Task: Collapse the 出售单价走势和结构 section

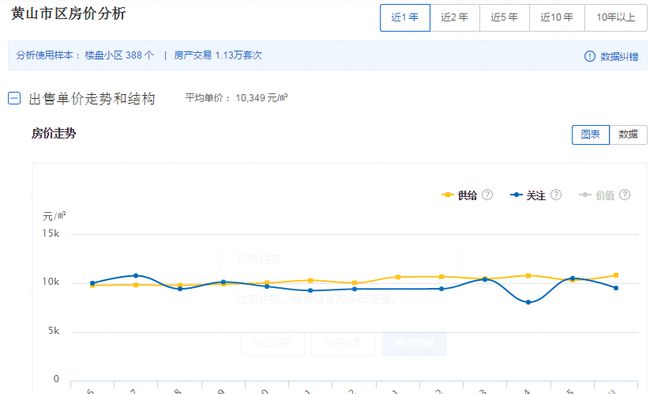Action: [14, 99]
